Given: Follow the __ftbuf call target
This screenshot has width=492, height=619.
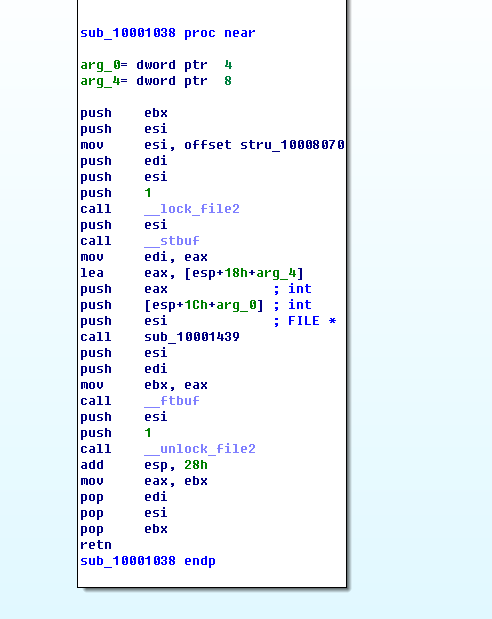Looking at the screenshot, I should coord(172,401).
